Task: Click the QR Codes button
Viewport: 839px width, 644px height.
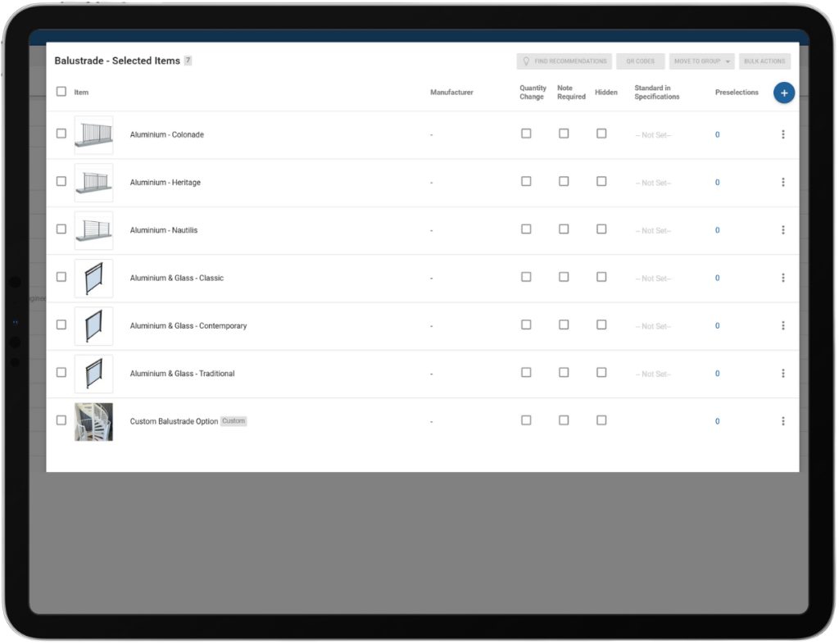Action: [640, 61]
